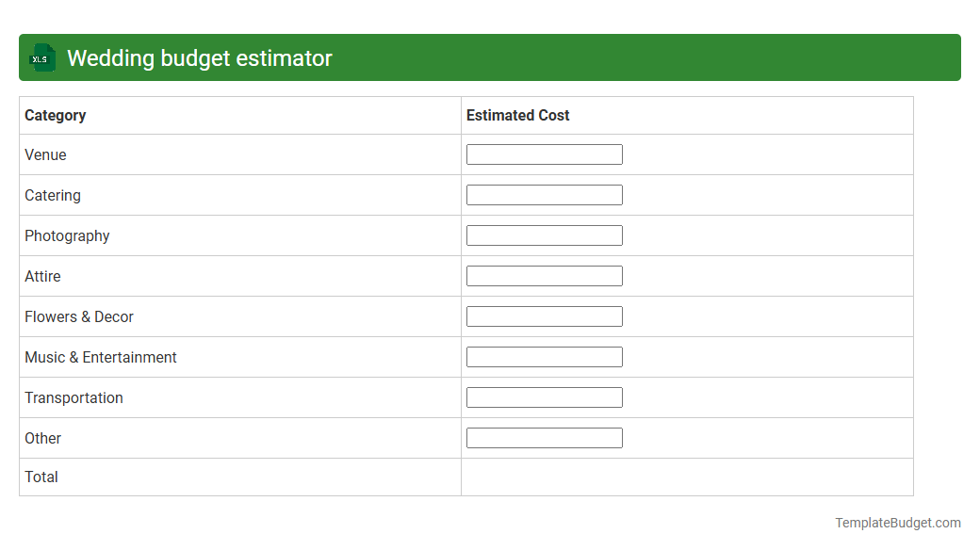Open the TemplateBudget.com link
This screenshot has height=550, width=980.
click(x=898, y=521)
